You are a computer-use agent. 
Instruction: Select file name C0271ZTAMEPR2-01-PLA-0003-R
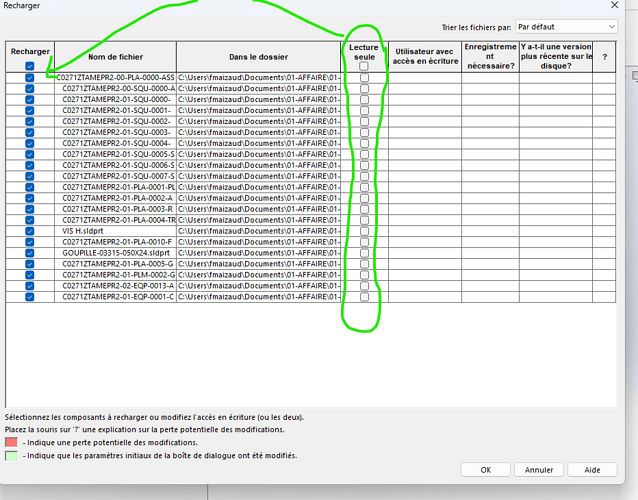118,209
